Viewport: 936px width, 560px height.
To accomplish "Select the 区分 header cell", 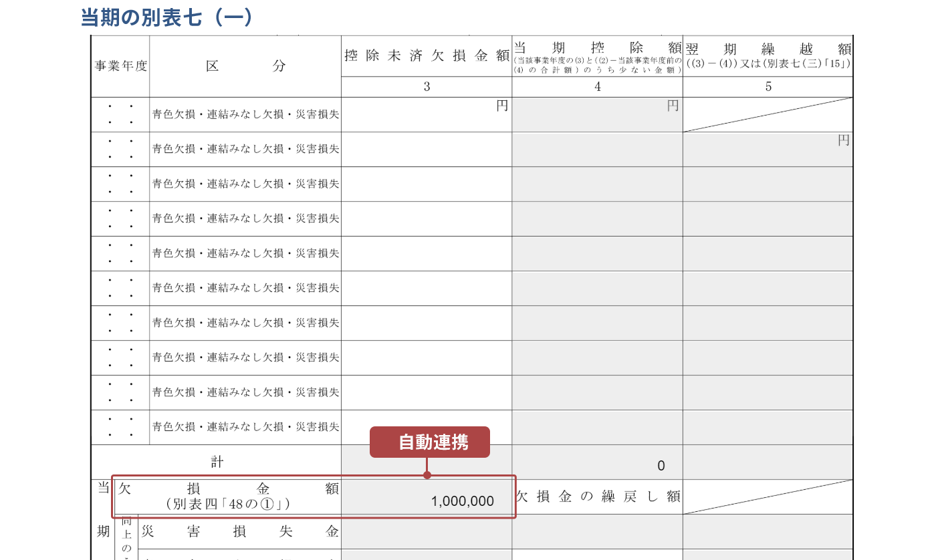I will tap(245, 66).
